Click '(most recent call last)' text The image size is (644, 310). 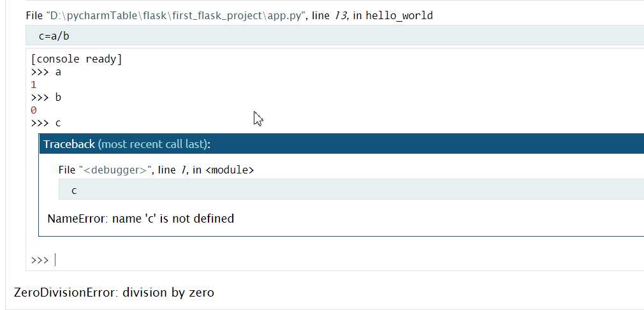[152, 144]
